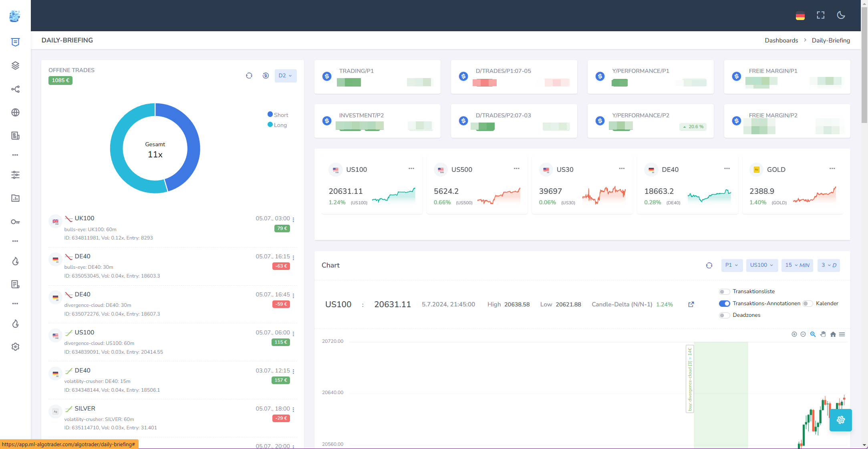This screenshot has height=449, width=868.
Task: Click the 1085 € total badge
Action: click(60, 81)
